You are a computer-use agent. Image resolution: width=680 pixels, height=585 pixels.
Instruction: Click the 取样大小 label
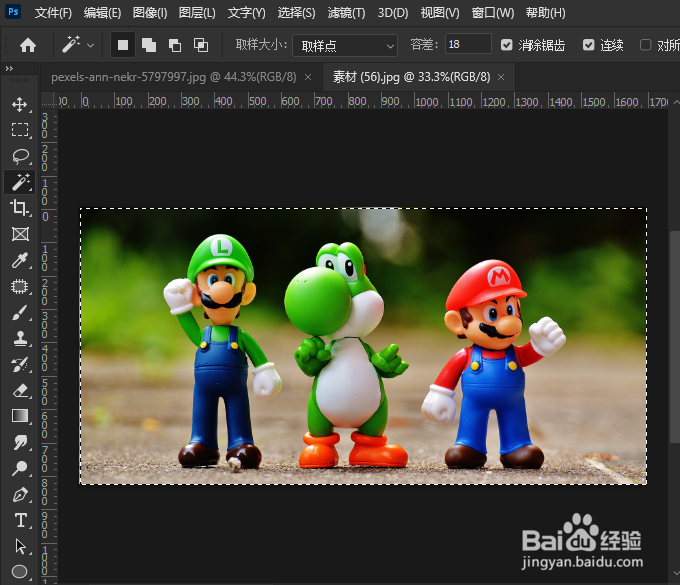point(261,45)
